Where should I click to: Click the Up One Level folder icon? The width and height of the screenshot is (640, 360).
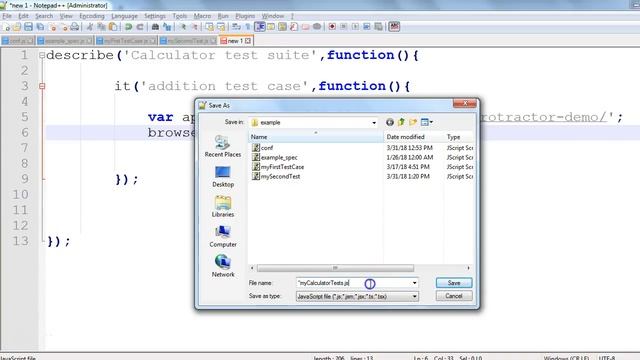tap(401, 122)
